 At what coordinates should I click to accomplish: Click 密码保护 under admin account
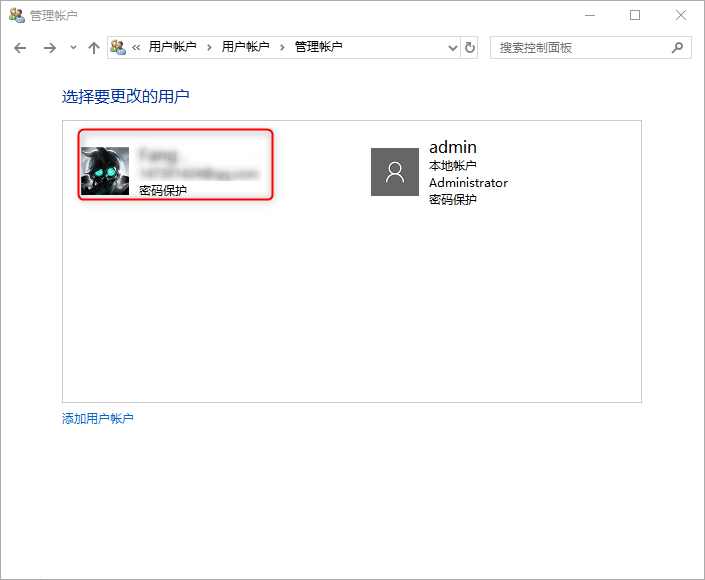453,200
